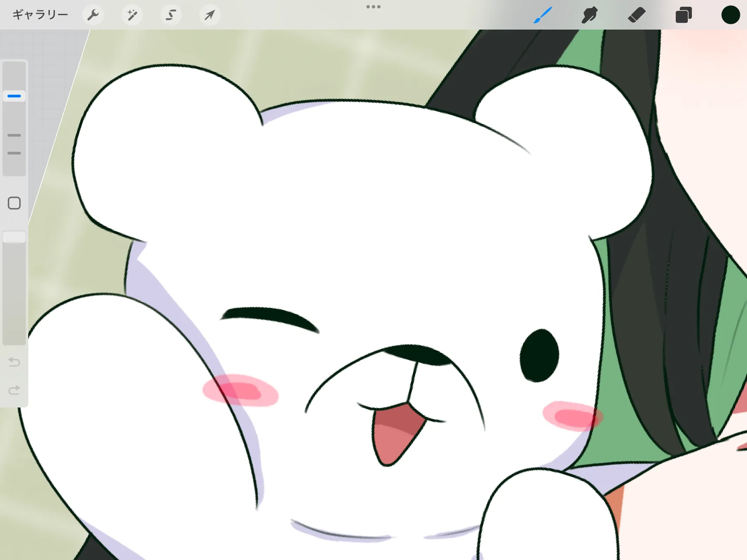
Task: Select the Brush tool
Action: coord(543,15)
